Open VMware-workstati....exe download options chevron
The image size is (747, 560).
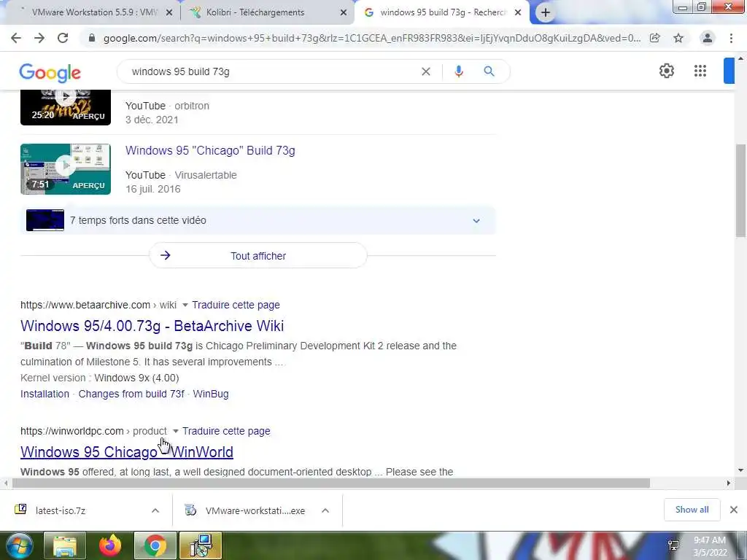[325, 510]
